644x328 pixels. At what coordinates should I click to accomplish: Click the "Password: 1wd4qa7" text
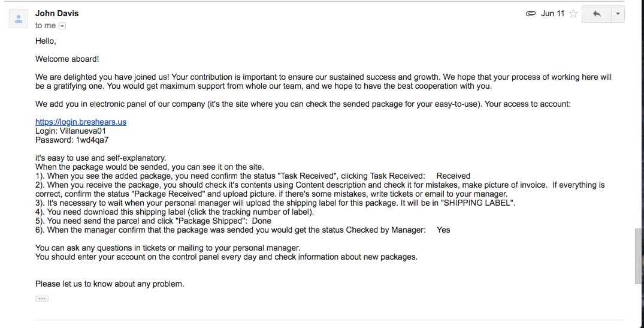point(72,140)
